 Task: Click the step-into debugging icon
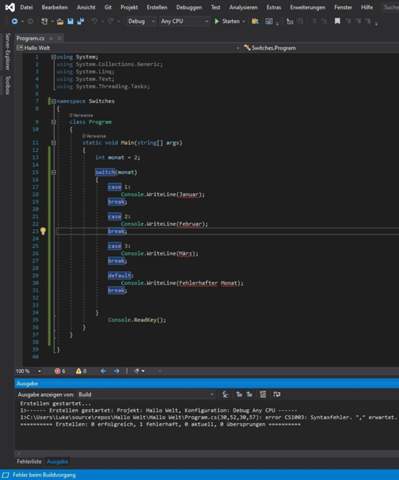[x=290, y=21]
